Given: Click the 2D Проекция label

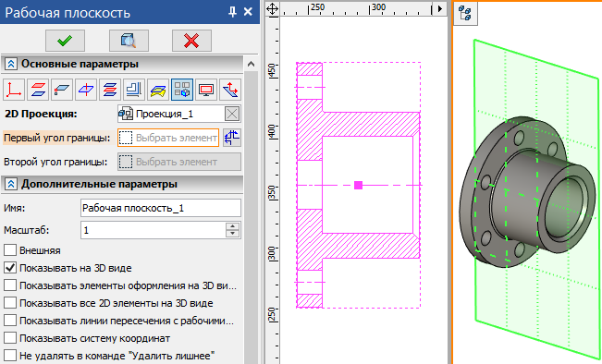Looking at the screenshot, I should [41, 114].
